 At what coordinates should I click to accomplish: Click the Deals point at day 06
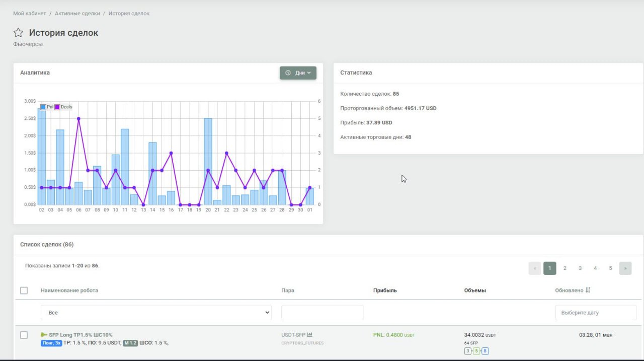click(78, 119)
